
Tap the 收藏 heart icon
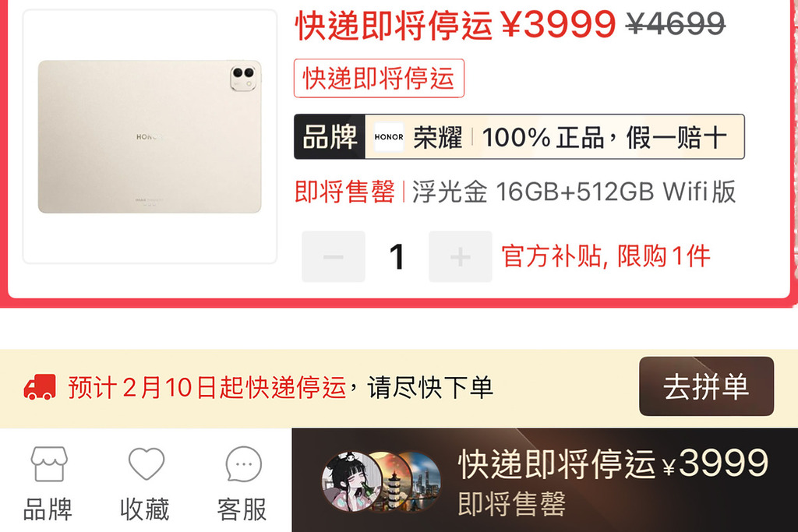pyautogui.click(x=146, y=463)
